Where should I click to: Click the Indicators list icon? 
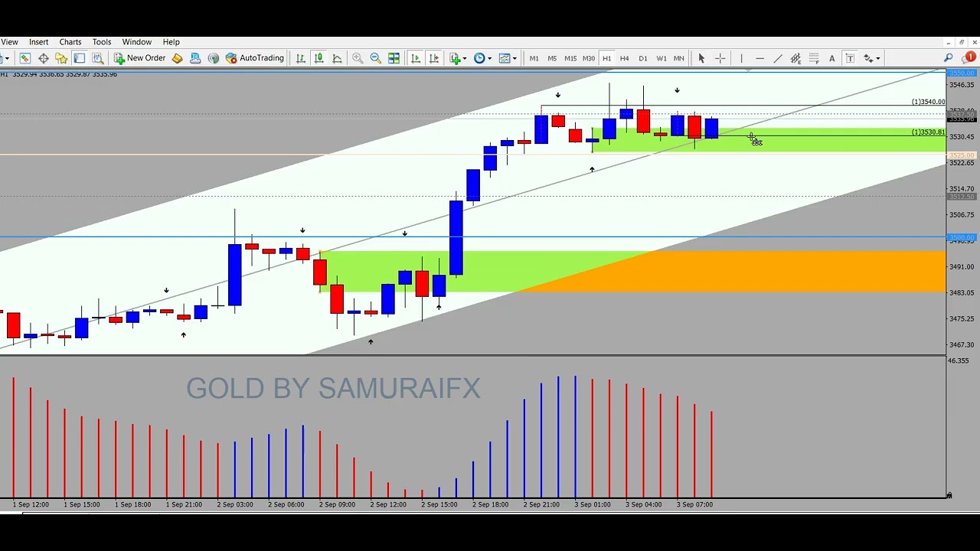(456, 58)
